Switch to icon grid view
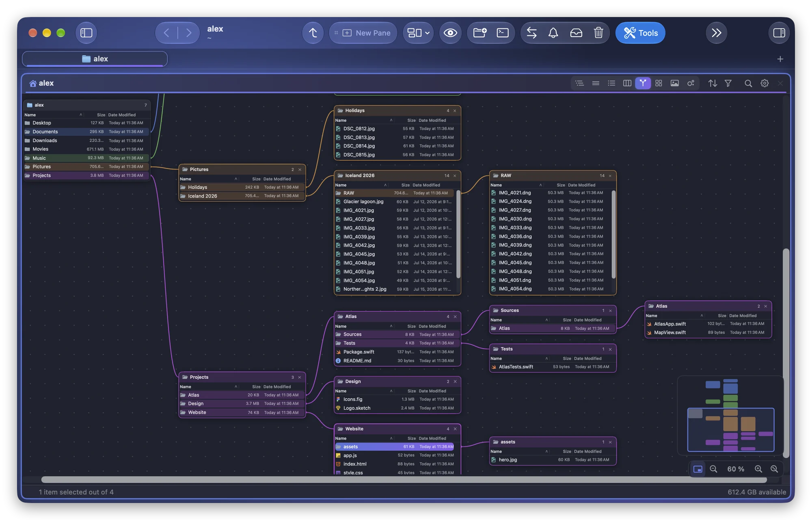Screen dimensions: 812x520 (x=659, y=83)
